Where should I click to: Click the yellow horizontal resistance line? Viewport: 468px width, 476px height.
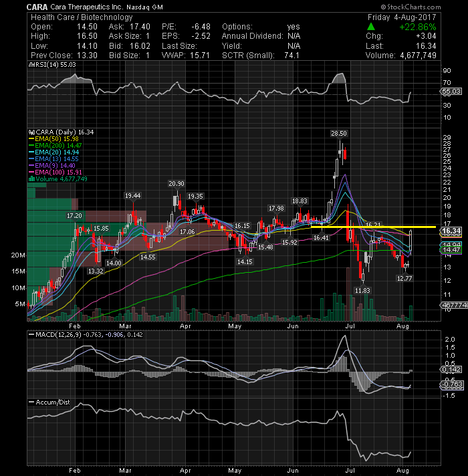[x=373, y=227]
